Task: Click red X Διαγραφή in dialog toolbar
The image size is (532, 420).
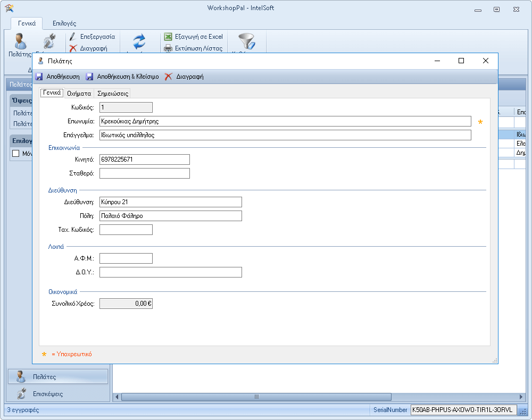Action: [x=168, y=77]
